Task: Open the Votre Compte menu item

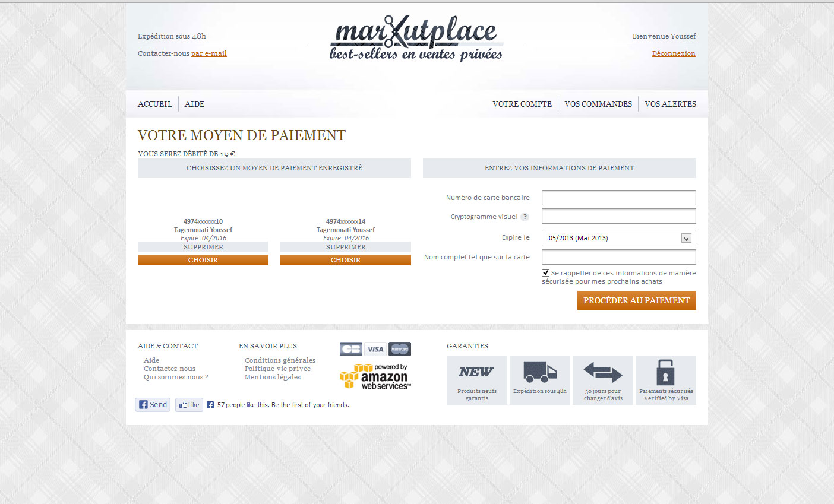Action: (522, 104)
